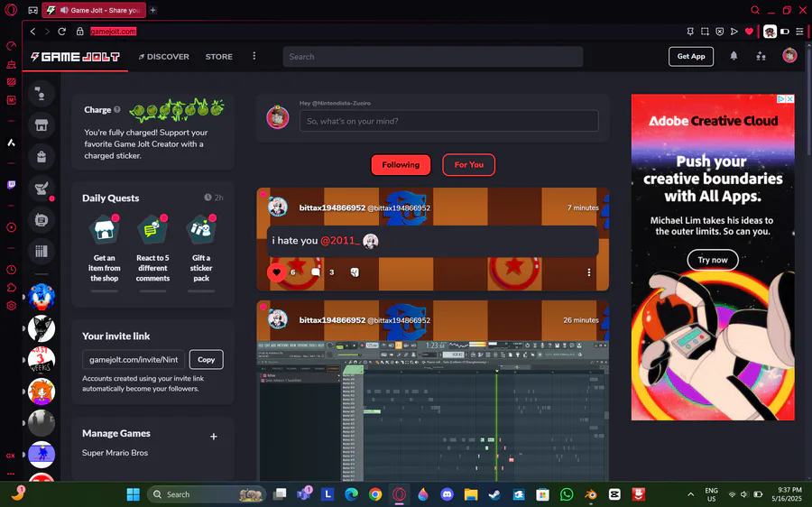Image resolution: width=812 pixels, height=507 pixels.
Task: Open comments on the 'i hate you' post
Action: click(316, 272)
